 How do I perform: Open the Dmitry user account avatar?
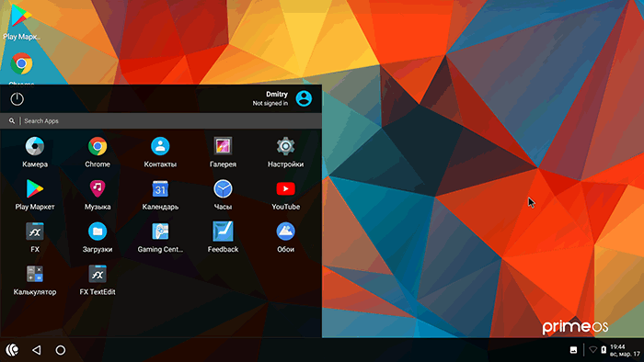(x=304, y=99)
